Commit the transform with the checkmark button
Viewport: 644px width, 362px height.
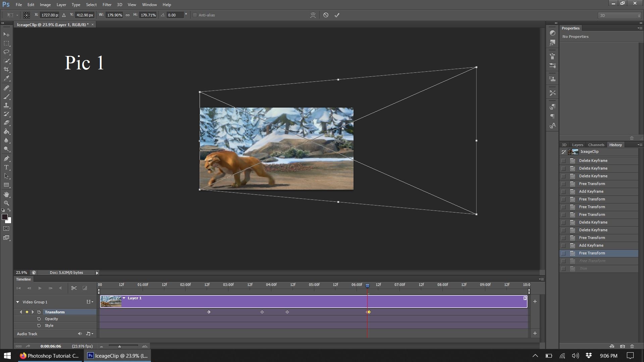tap(337, 15)
